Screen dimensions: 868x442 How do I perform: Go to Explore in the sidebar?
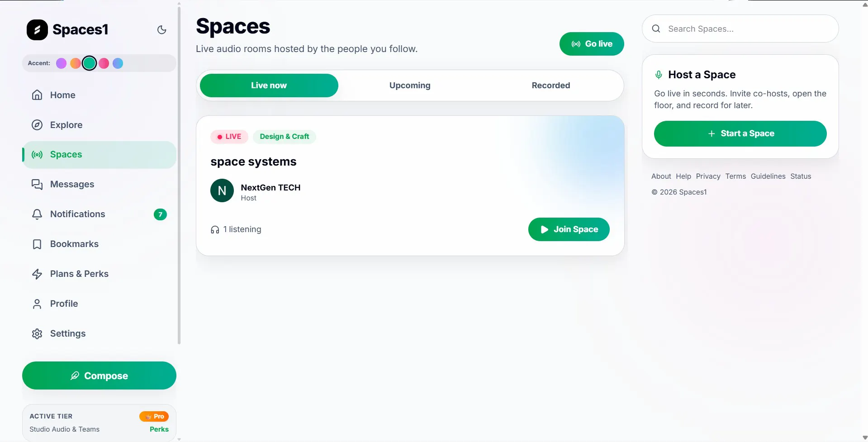(x=99, y=125)
